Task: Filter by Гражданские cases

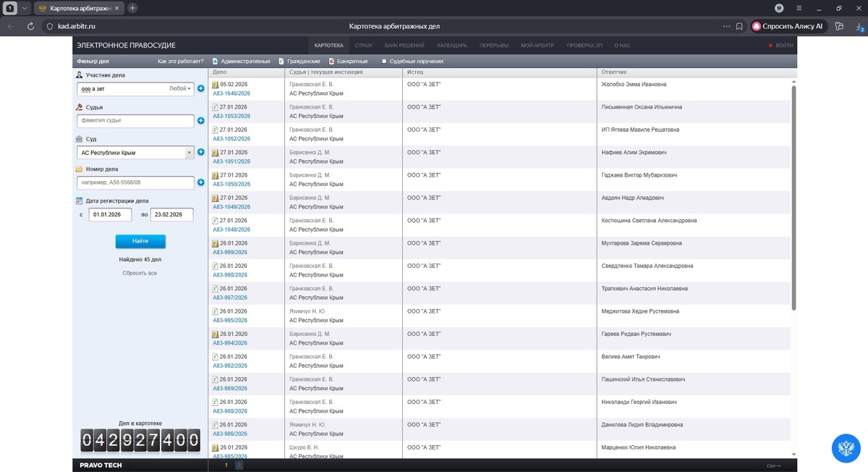Action: (x=299, y=62)
